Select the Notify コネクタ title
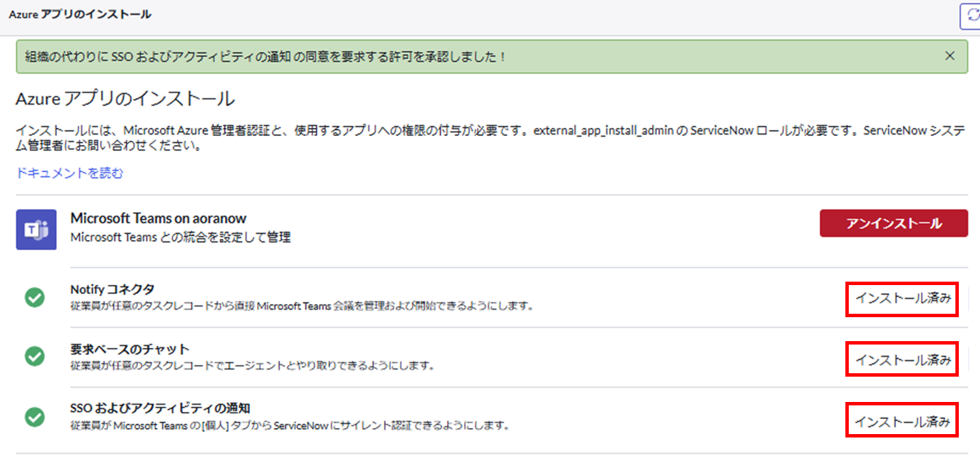The height and width of the screenshot is (471, 980). tap(112, 290)
